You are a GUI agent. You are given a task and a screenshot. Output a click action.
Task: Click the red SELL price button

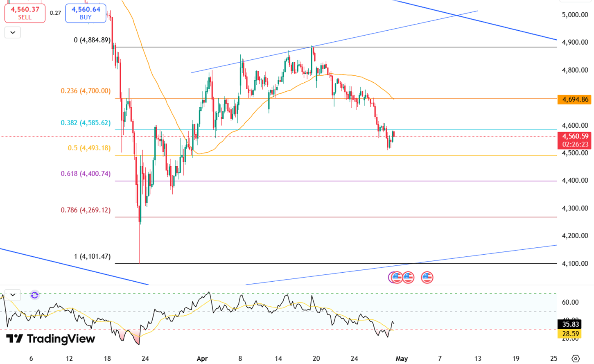click(x=25, y=13)
